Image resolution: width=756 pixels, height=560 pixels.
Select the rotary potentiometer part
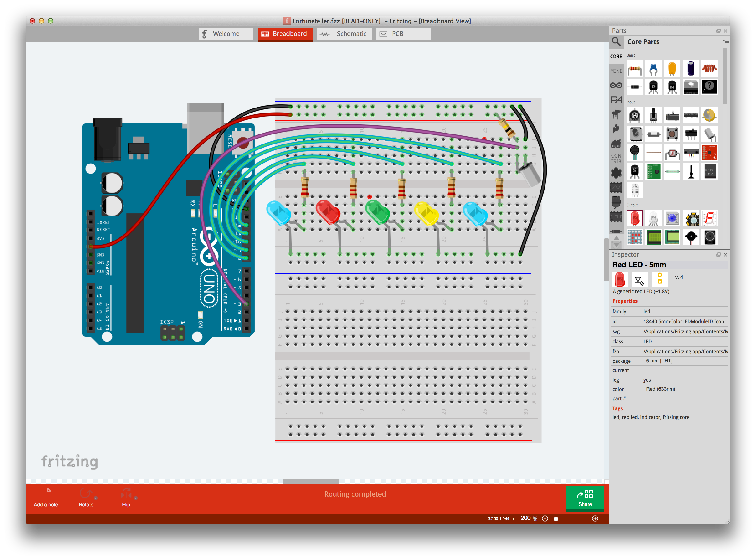tap(635, 115)
